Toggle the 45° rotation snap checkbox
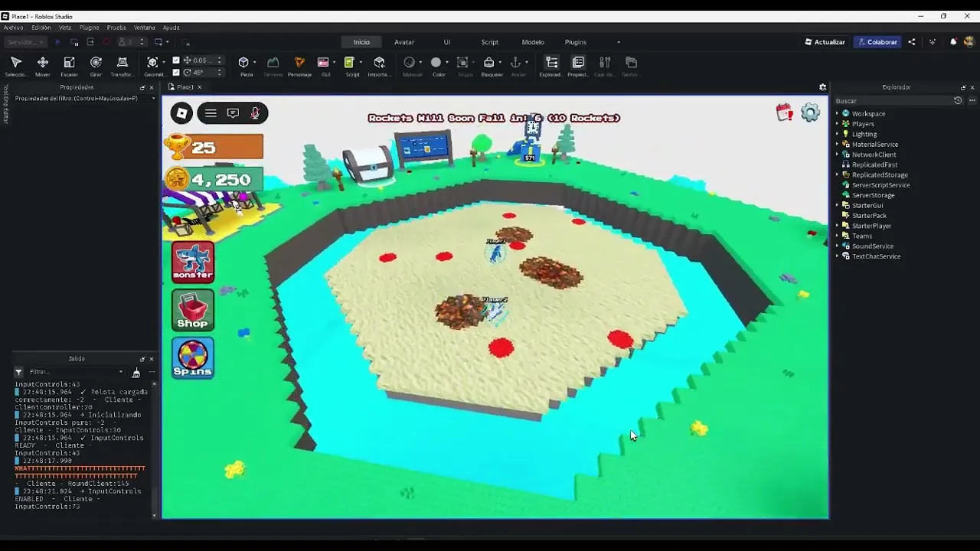 [x=176, y=73]
